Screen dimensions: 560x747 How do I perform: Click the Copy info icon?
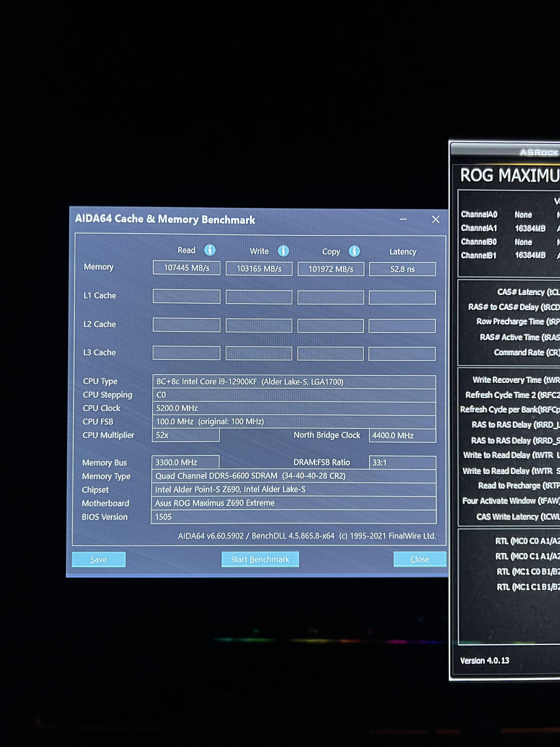(354, 251)
